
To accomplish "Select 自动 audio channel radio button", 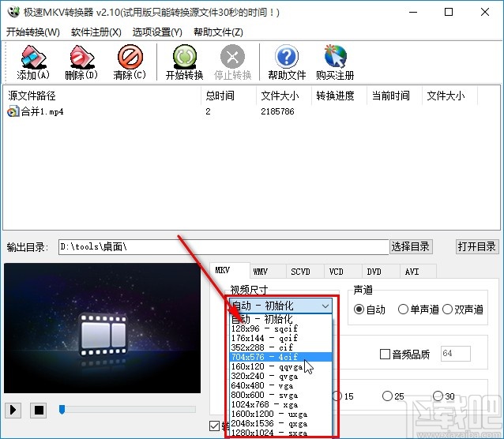I will pyautogui.click(x=359, y=310).
